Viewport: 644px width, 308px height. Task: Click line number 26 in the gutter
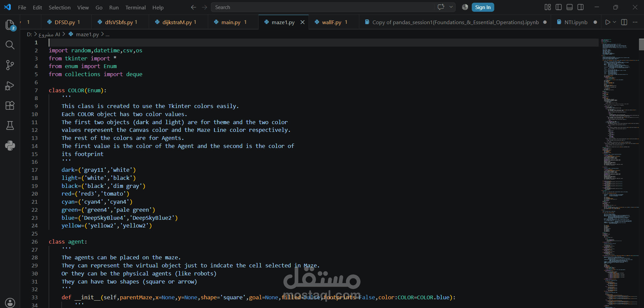(35, 242)
